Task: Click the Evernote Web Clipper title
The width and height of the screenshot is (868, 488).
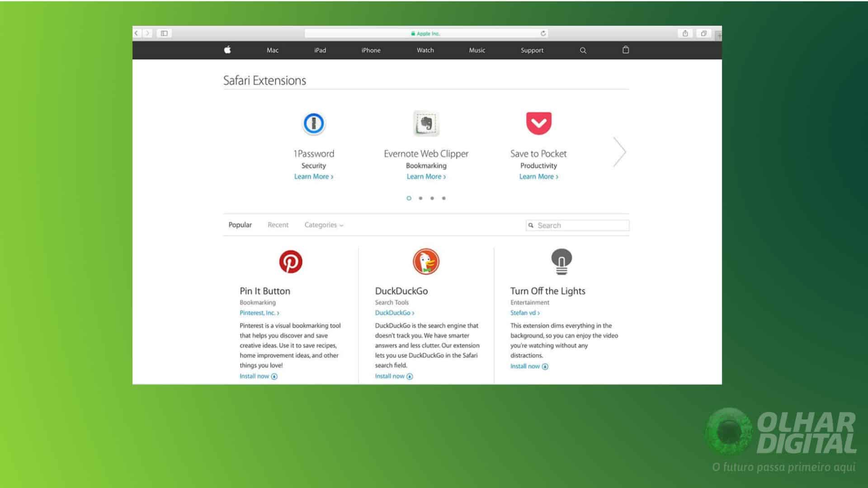Action: click(x=426, y=154)
